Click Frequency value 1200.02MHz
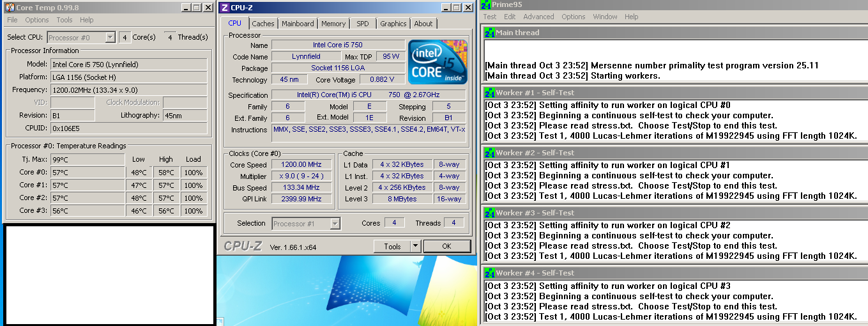The width and height of the screenshot is (868, 326). point(128,89)
